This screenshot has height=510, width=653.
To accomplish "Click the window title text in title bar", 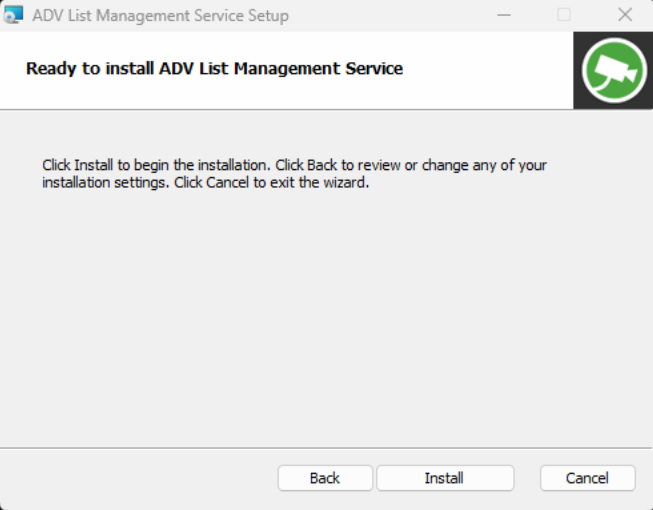I will pos(160,16).
